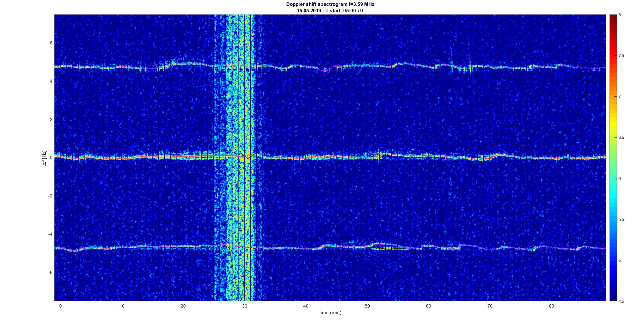Click colorbar tick label 7.5
644x323 pixels.
620,56
